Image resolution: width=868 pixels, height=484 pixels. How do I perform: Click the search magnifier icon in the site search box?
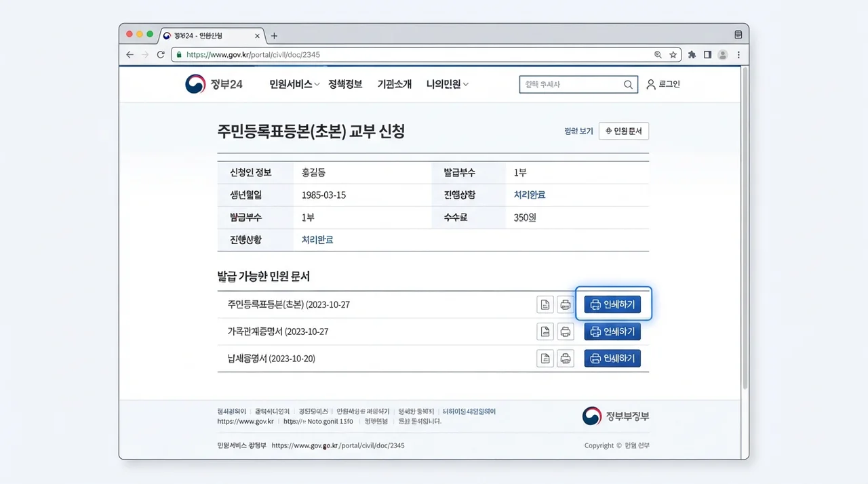point(628,85)
